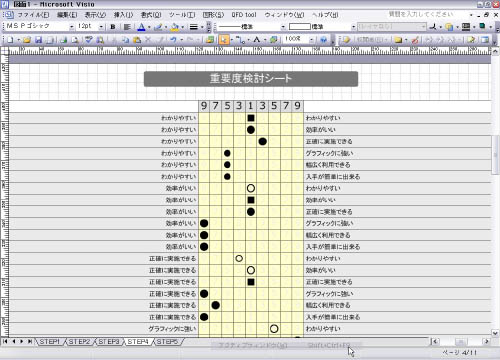The height and width of the screenshot is (360, 500).
Task: Click the 重要度検討シート title banner
Action: point(251,79)
